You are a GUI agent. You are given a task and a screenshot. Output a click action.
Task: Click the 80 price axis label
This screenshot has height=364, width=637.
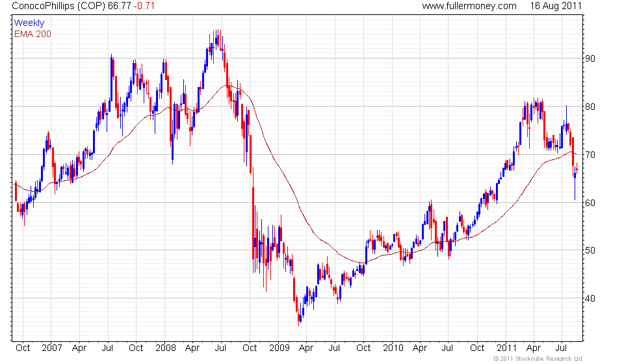click(590, 107)
